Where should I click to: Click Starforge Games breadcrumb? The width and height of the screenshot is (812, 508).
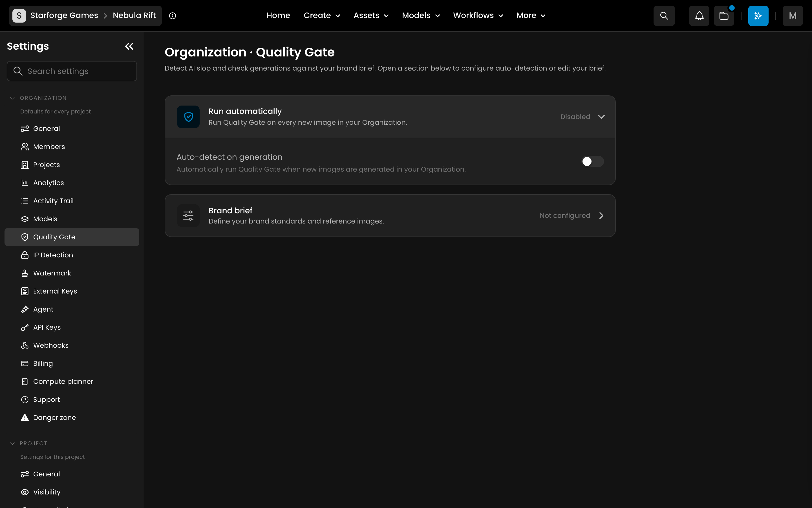(x=64, y=16)
